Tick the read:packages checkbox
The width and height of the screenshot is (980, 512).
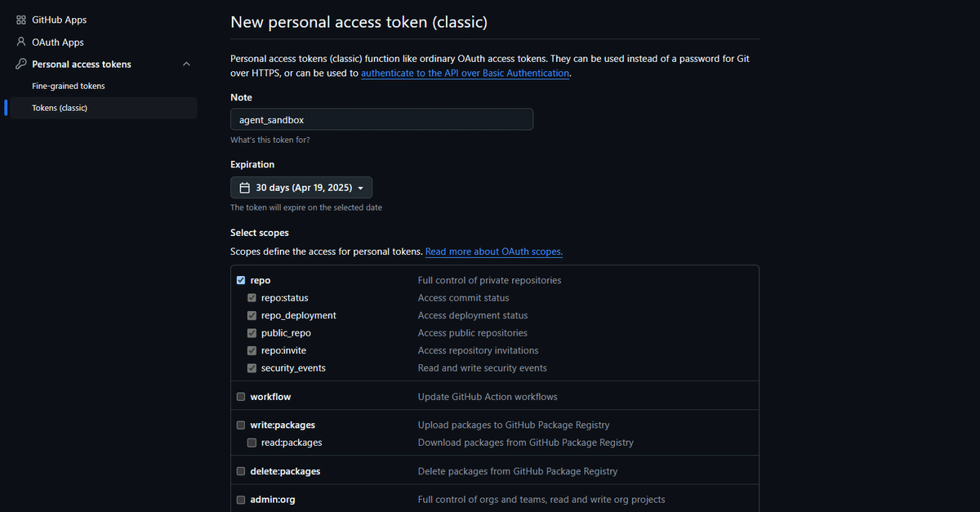(x=252, y=443)
